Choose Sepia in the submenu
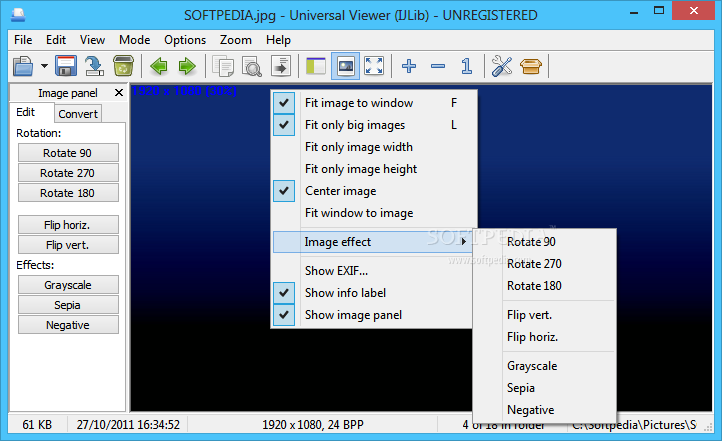 coord(545,388)
